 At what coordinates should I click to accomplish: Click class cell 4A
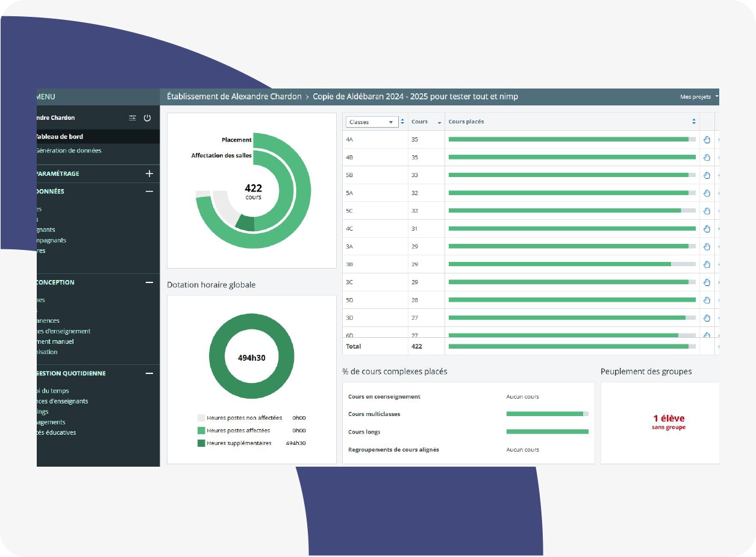click(349, 140)
